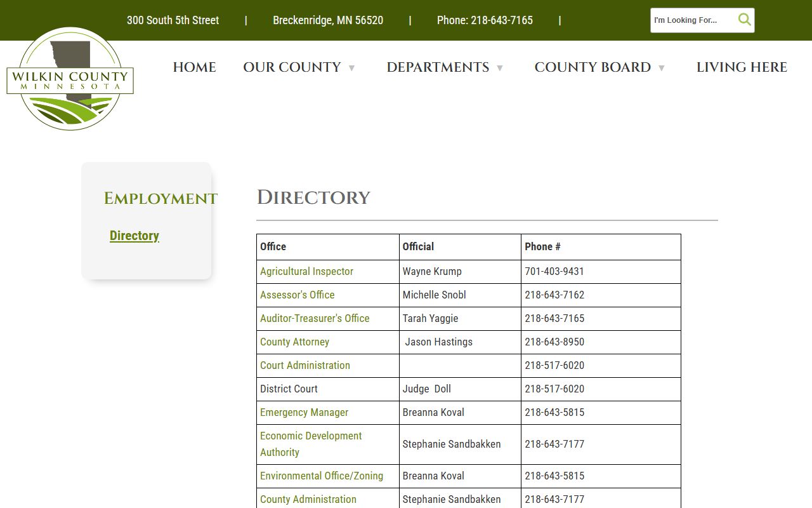Select the Directory page heading
This screenshot has height=508, width=812.
313,197
